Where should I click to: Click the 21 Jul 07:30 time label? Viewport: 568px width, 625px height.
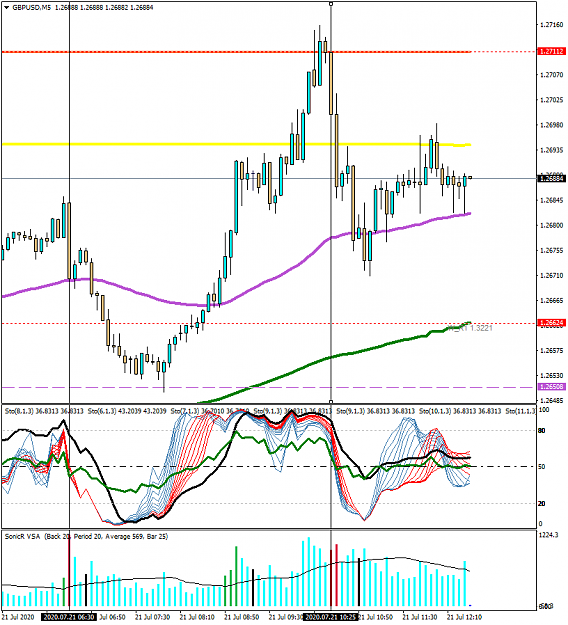(x=152, y=617)
